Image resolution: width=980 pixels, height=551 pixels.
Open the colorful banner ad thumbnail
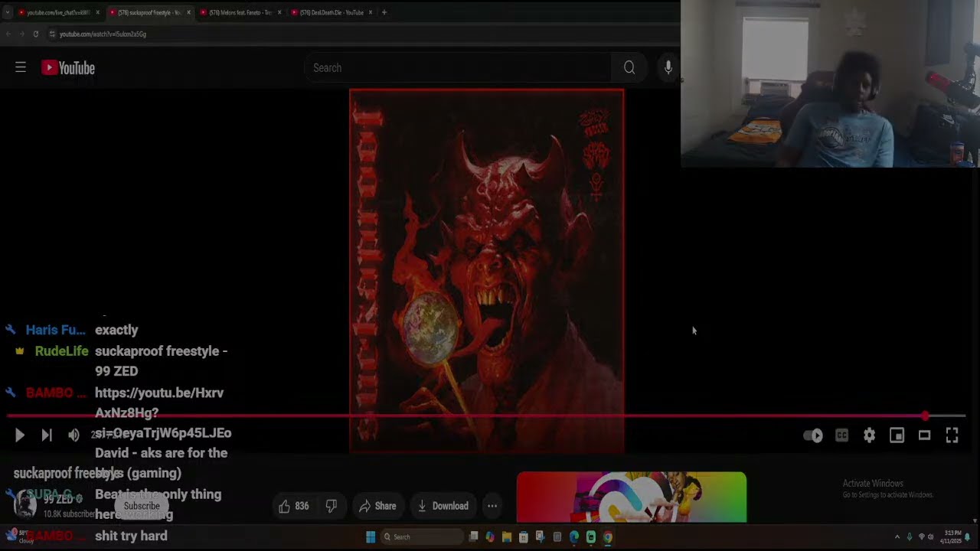tap(632, 497)
